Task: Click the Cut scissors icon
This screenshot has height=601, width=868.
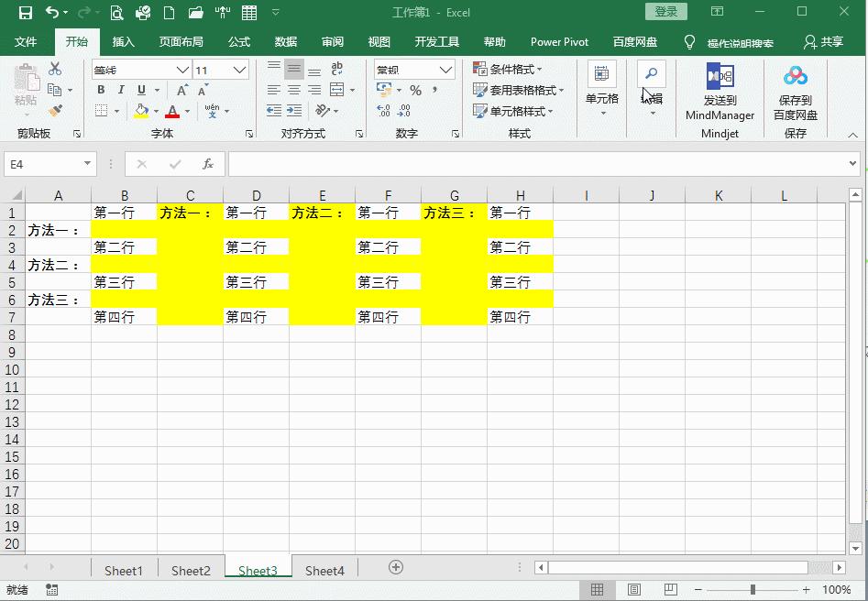Action: 55,69
